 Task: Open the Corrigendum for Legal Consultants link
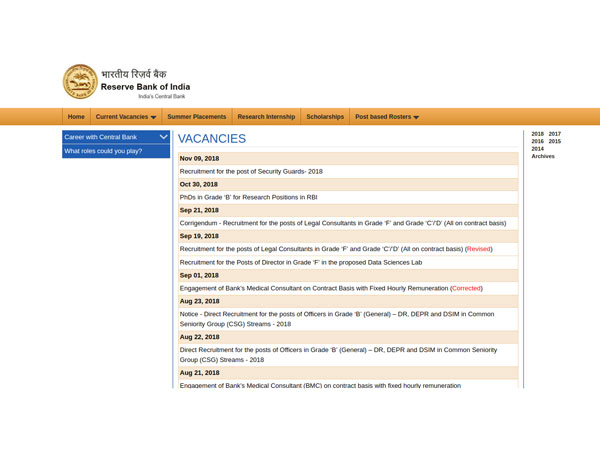[x=342, y=223]
